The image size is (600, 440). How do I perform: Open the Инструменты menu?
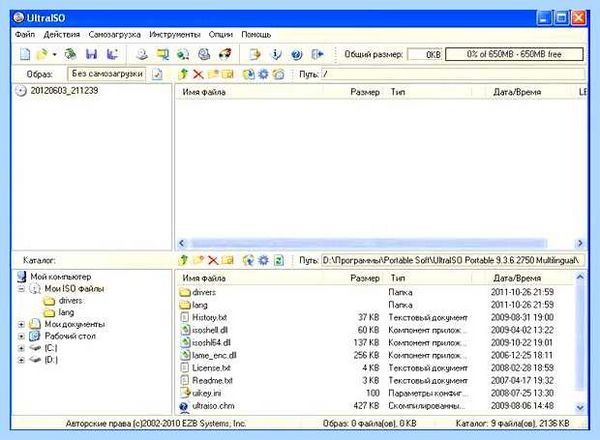[x=175, y=35]
